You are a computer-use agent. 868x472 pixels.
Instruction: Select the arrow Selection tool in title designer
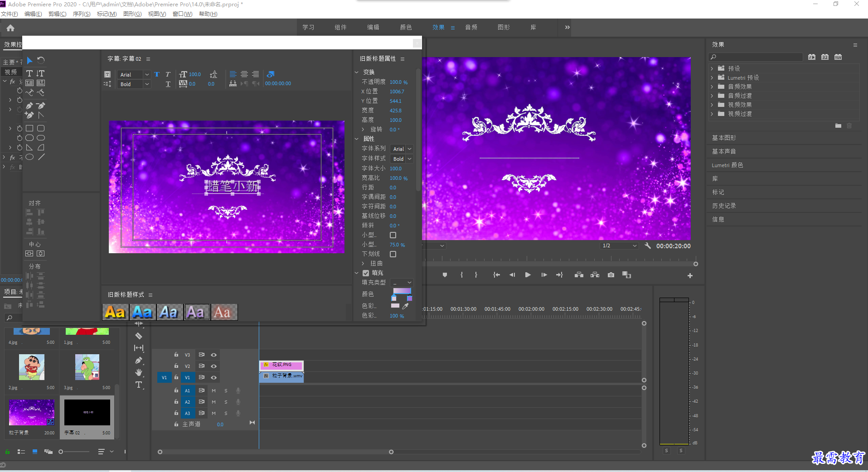tap(29, 60)
